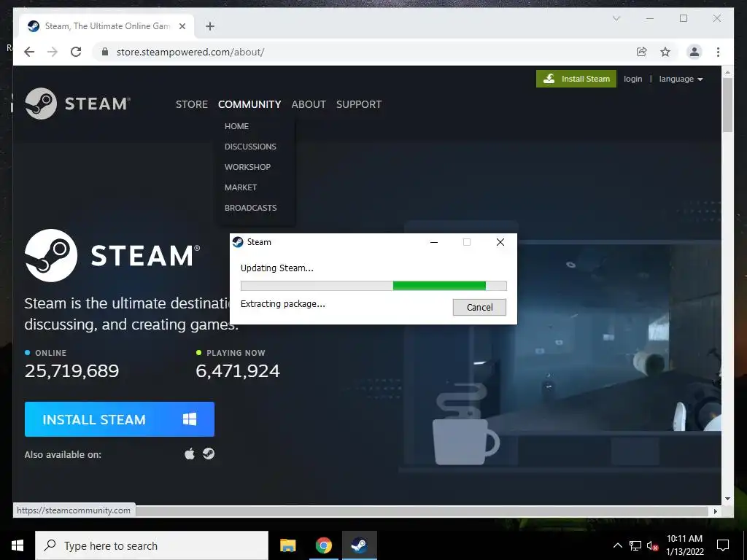Minimize the Steam update dialog
This screenshot has width=747, height=560.
click(x=434, y=242)
